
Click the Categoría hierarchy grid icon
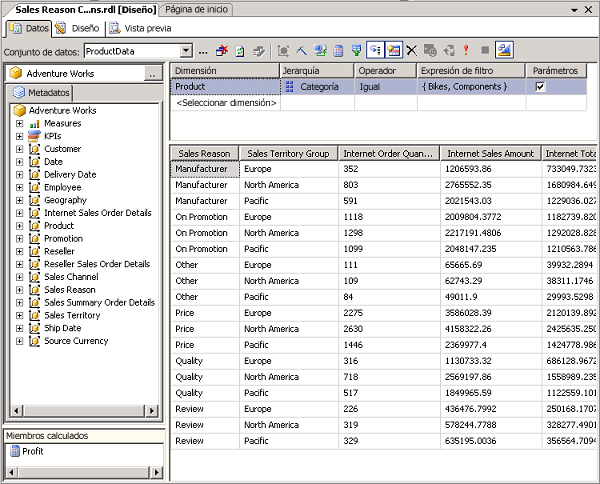290,87
